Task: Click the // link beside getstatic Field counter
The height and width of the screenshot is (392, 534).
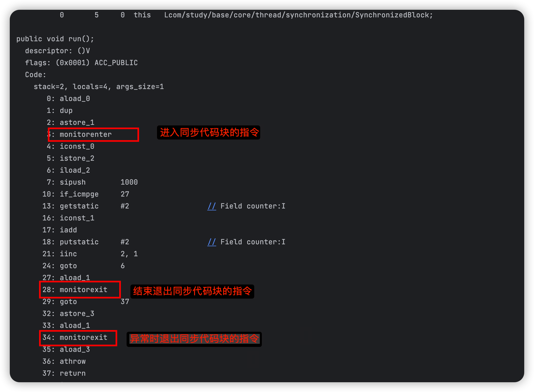Action: [212, 206]
